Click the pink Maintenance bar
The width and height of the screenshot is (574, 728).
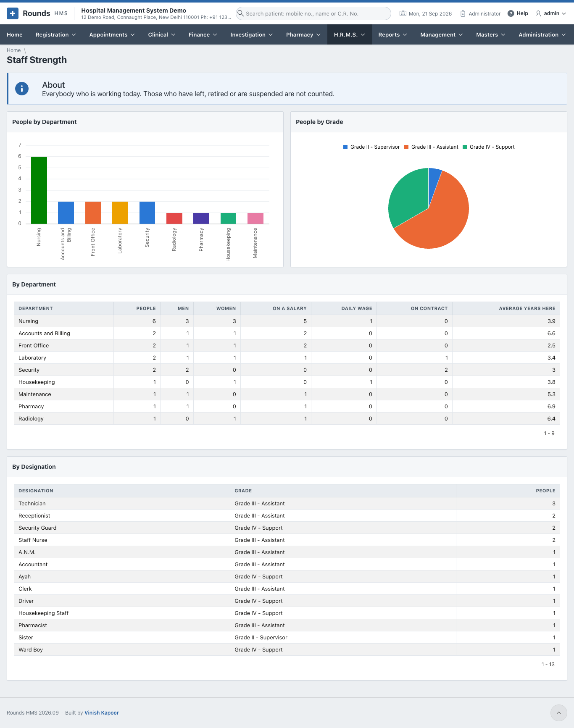[x=255, y=218]
